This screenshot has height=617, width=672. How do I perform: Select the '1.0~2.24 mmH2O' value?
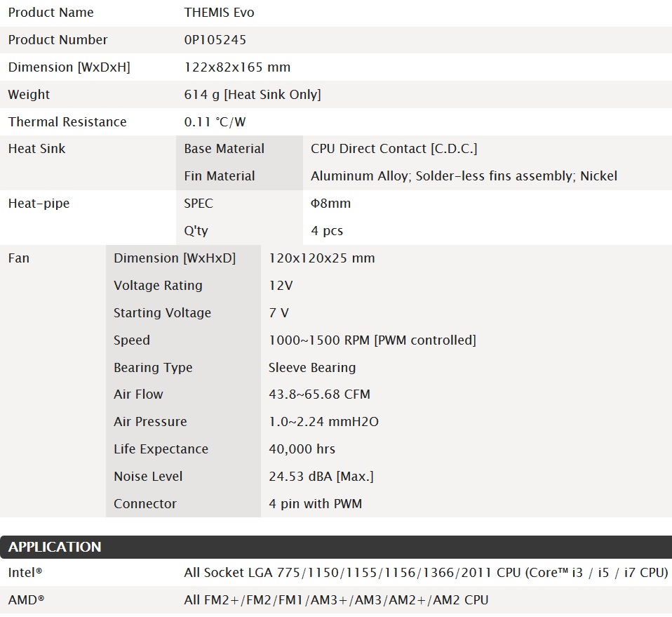tap(323, 422)
